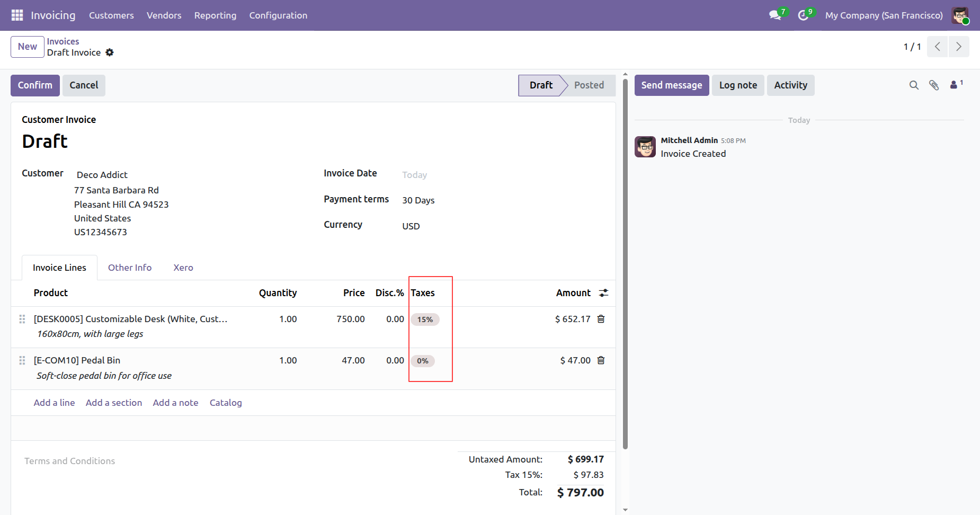Click the Amount column header
This screenshot has height=515, width=980.
pyautogui.click(x=573, y=293)
